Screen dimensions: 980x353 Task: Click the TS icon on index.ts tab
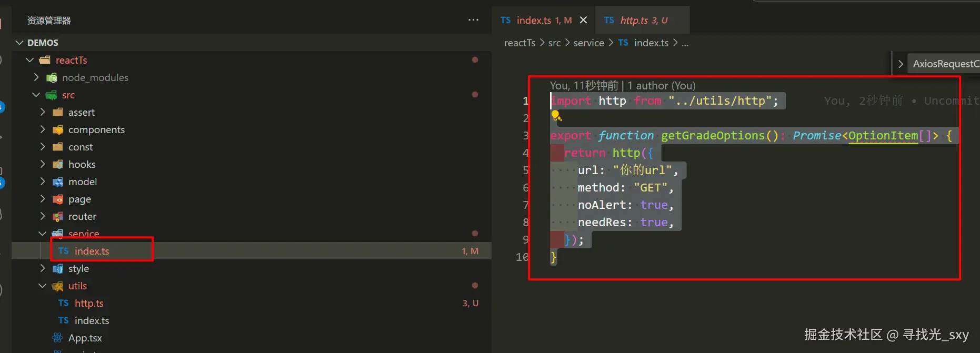click(x=505, y=20)
